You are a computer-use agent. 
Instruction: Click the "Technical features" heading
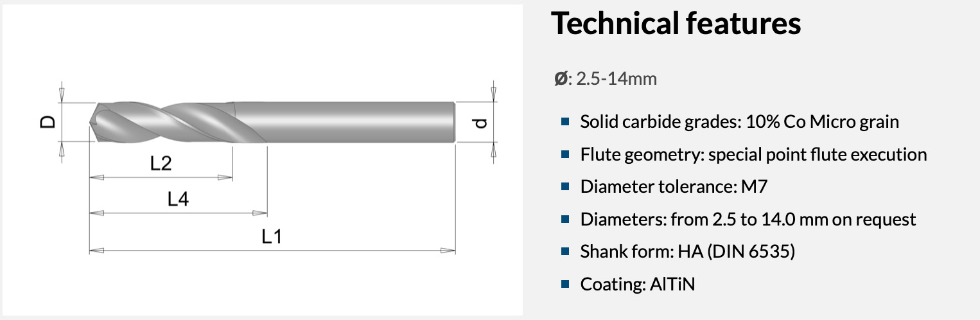point(676,24)
